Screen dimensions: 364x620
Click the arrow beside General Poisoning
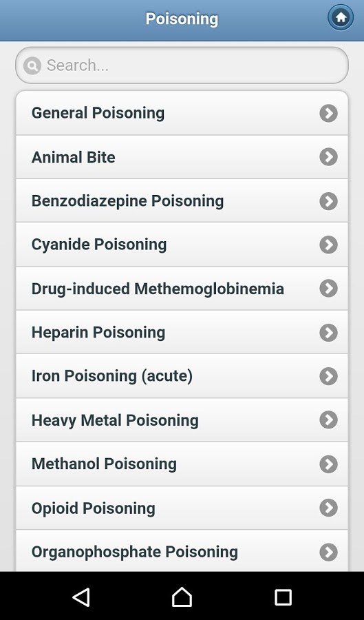coord(328,113)
